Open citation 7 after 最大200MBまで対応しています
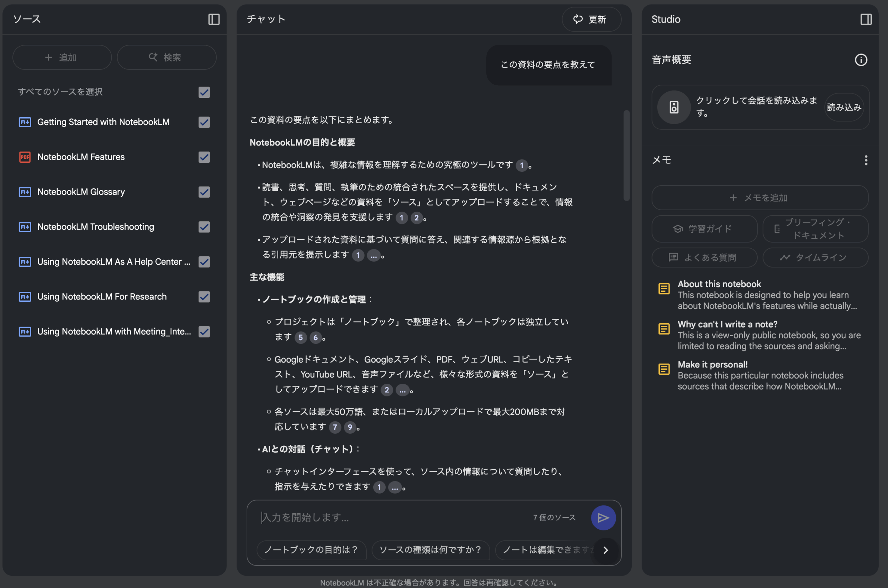 pos(335,427)
